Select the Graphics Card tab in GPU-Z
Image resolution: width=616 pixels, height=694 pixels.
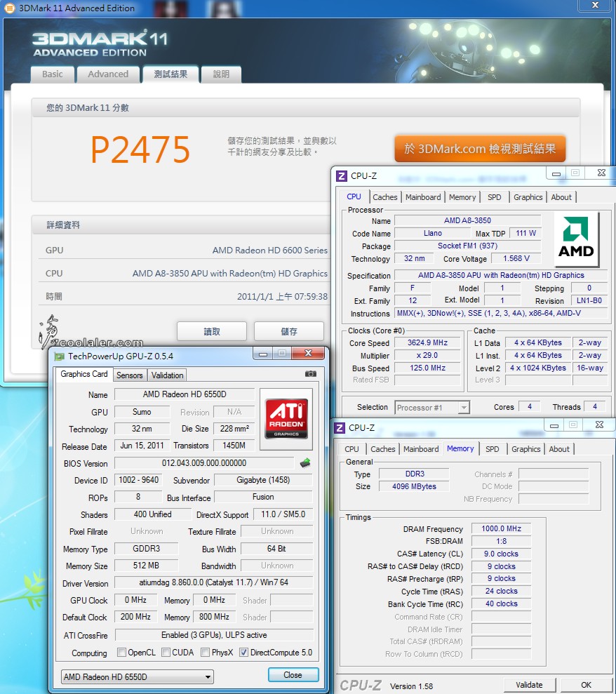coord(83,374)
